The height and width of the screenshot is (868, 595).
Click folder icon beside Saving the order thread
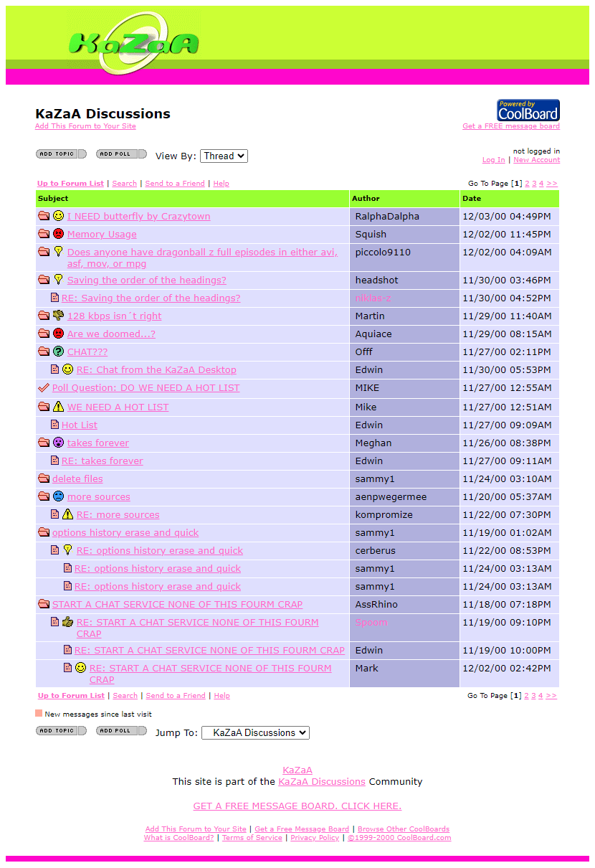(44, 280)
